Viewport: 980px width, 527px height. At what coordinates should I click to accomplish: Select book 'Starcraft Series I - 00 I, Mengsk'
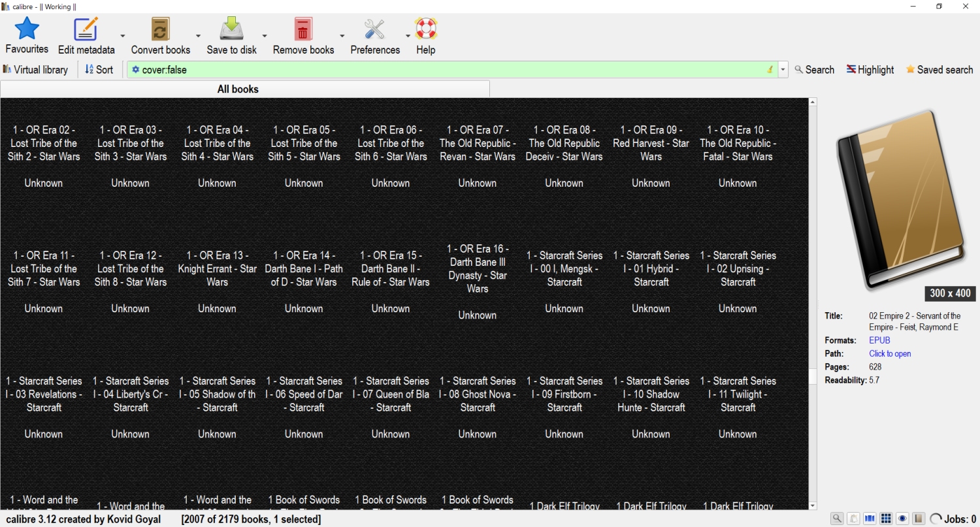pos(564,281)
